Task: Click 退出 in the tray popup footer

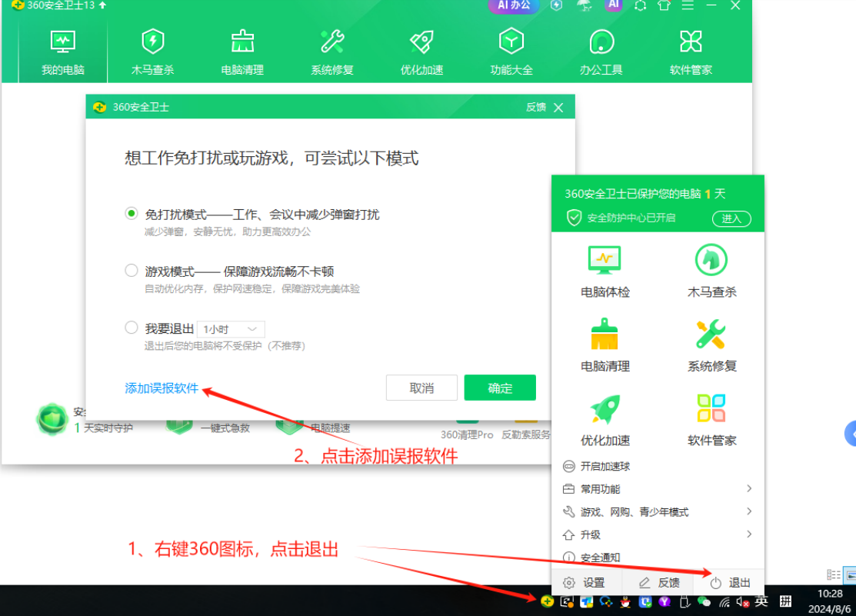Action: [731, 583]
